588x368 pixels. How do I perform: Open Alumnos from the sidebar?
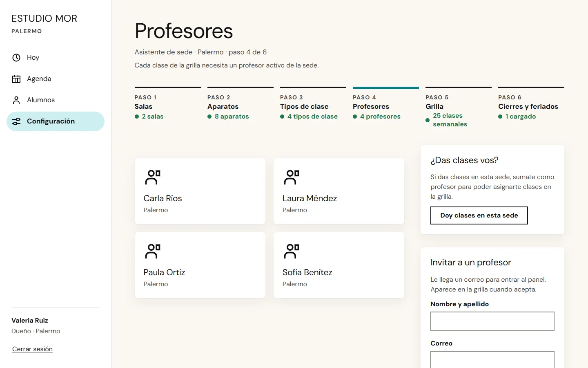point(56,100)
